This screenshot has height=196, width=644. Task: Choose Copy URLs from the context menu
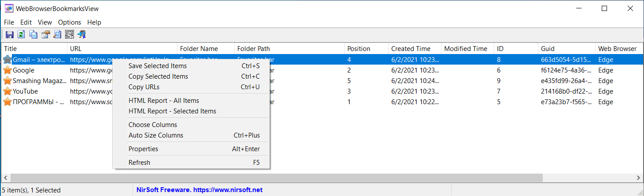144,87
